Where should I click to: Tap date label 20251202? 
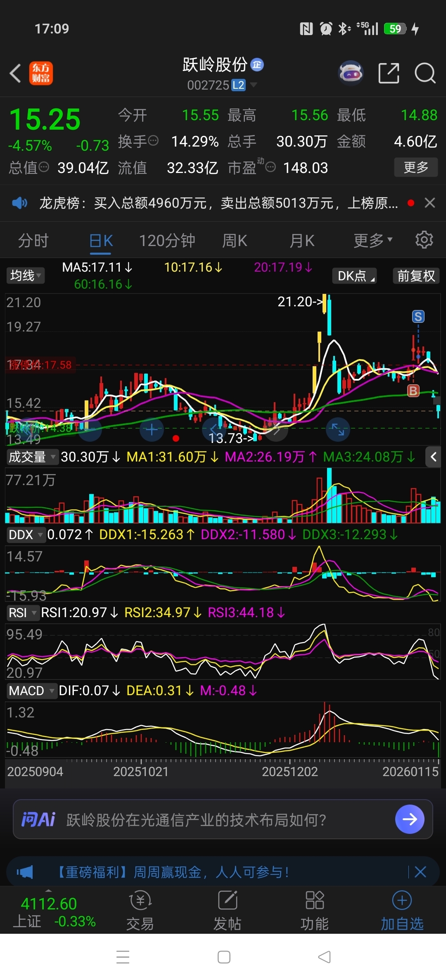pyautogui.click(x=290, y=772)
